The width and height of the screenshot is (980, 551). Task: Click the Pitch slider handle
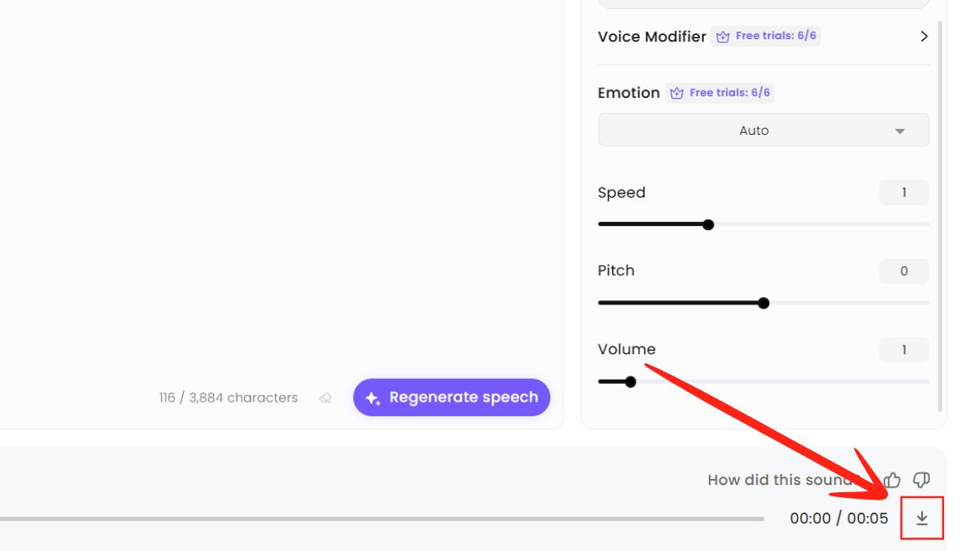click(x=764, y=303)
